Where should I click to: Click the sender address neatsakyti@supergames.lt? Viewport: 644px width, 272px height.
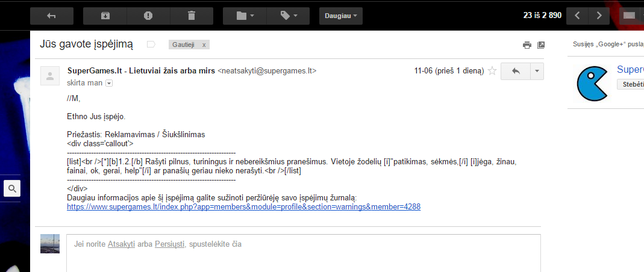tap(267, 70)
